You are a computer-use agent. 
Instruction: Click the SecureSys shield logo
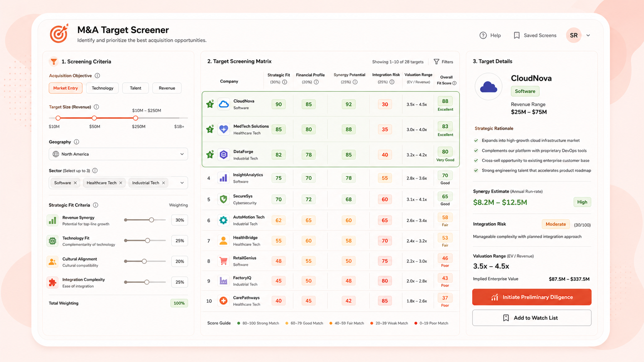point(223,199)
